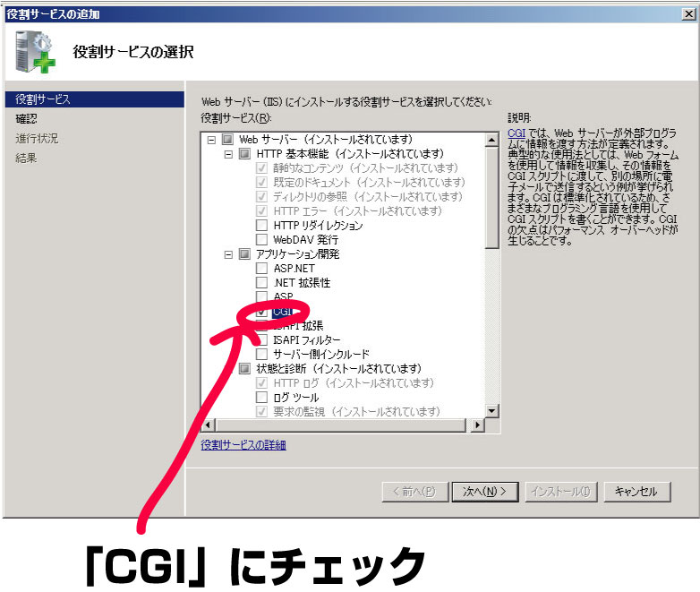This screenshot has width=700, height=592.
Task: Close the 役割サービスの追加 dialog
Action: pos(689,14)
